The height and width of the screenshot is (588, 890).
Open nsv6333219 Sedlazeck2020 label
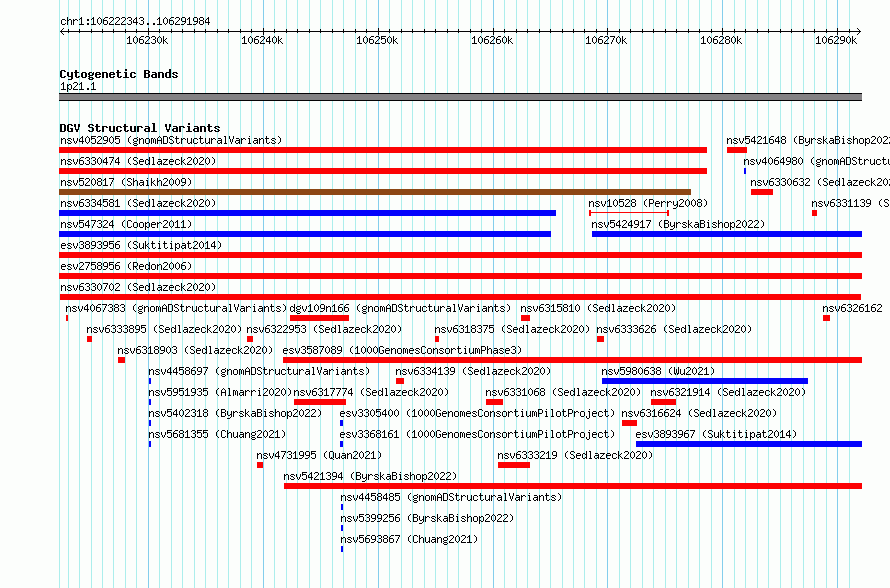coord(575,455)
